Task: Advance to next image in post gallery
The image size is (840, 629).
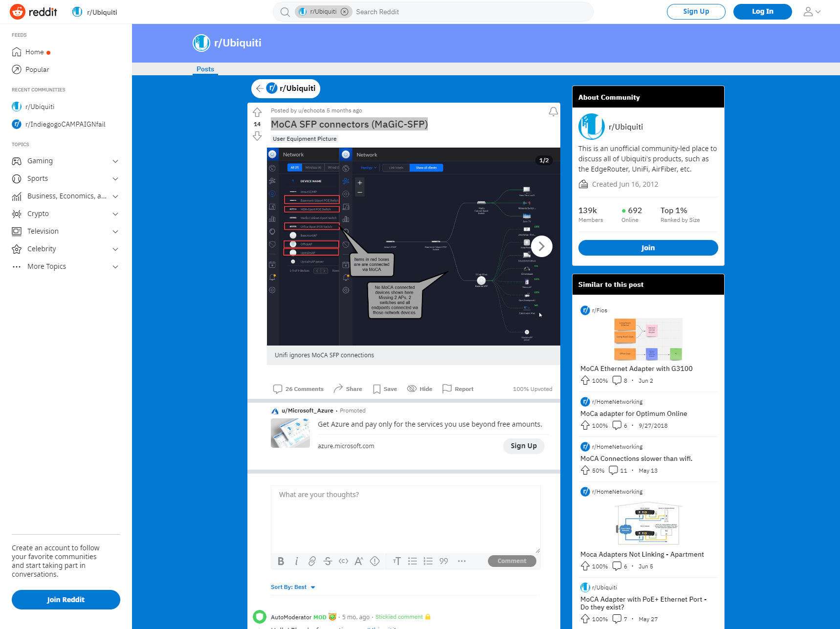Action: pyautogui.click(x=541, y=246)
